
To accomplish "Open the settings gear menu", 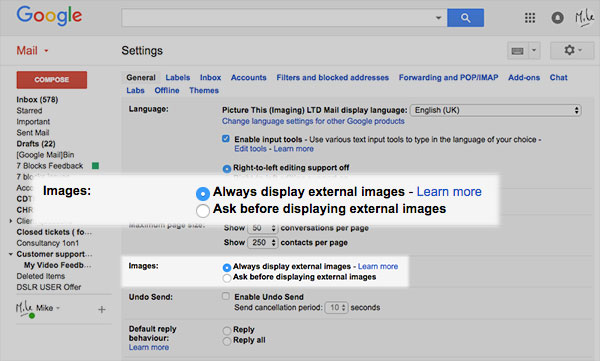I will [572, 50].
